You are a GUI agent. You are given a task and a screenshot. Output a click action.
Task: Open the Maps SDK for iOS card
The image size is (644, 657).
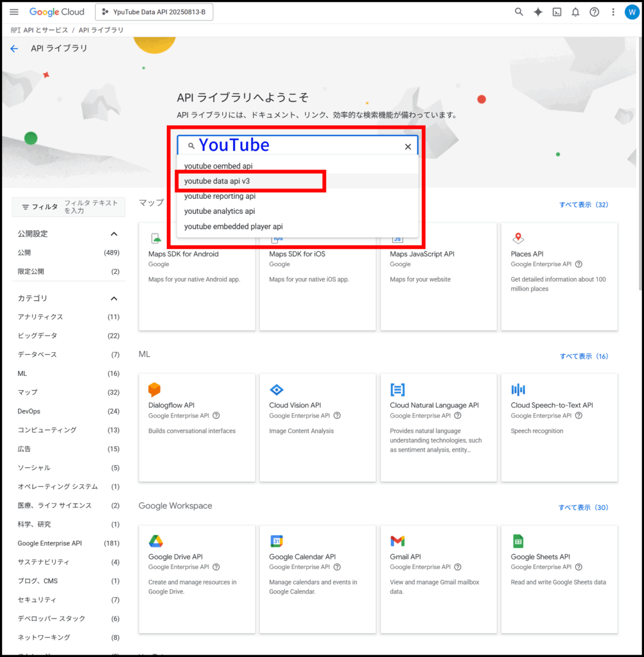coord(318,277)
